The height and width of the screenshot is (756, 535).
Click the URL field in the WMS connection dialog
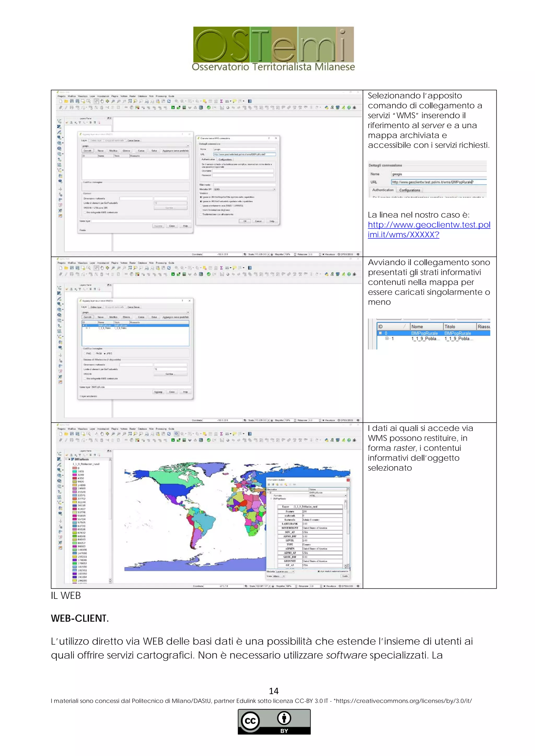(x=245, y=155)
